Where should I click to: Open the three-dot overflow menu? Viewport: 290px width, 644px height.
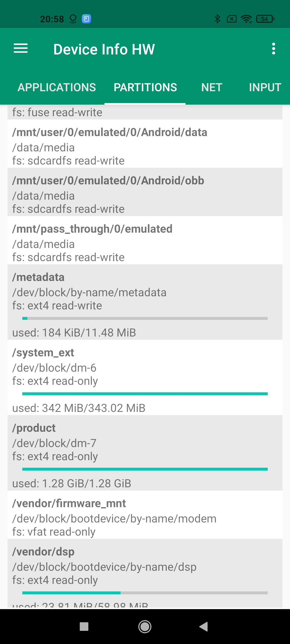(273, 49)
